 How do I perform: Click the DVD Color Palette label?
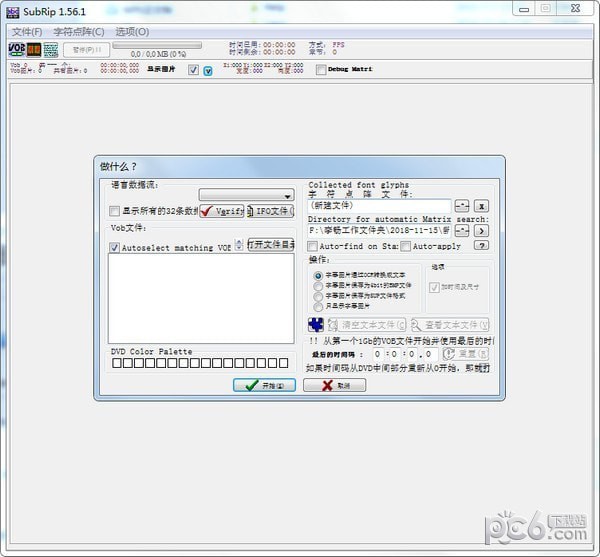coord(152,351)
